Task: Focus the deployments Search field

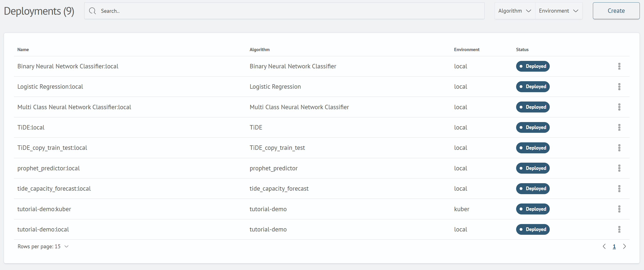Action: click(x=284, y=11)
